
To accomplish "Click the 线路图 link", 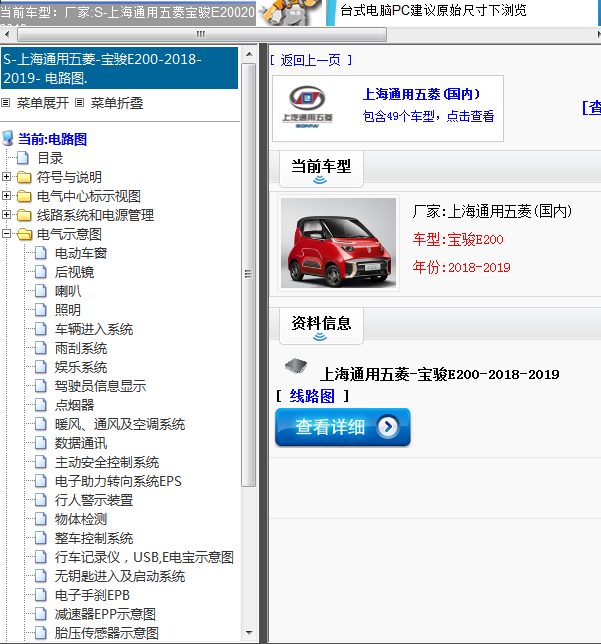I will pos(312,396).
